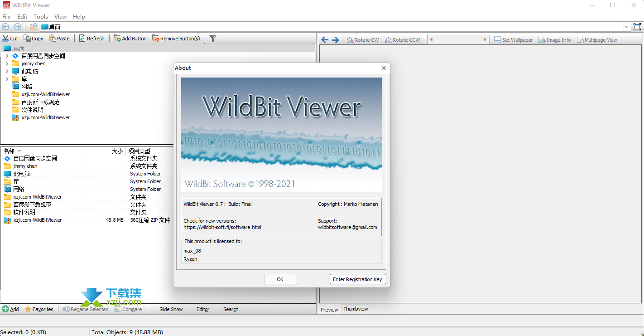
Task: Click Set Wallpaper in preview toolbar
Action: [x=513, y=40]
